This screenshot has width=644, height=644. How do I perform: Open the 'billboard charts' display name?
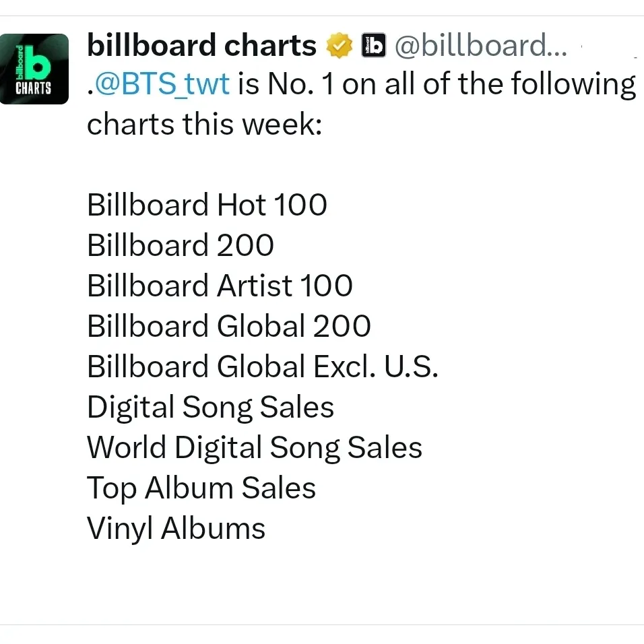point(202,46)
